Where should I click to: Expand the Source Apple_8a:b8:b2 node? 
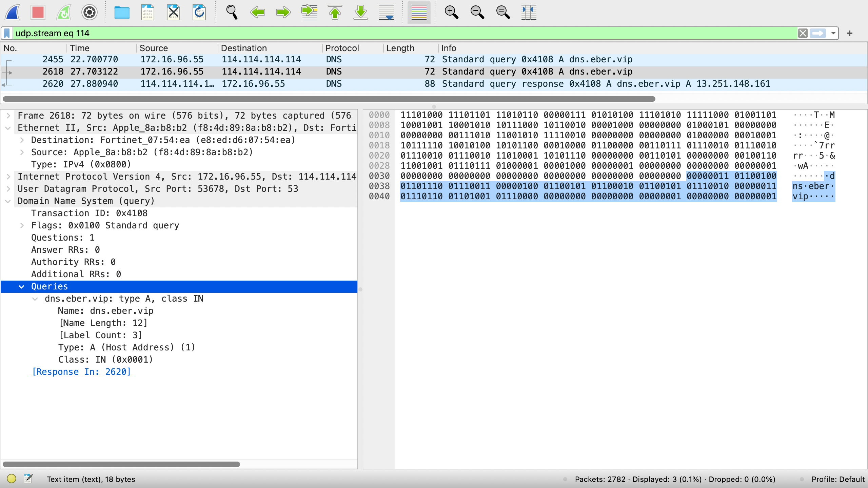pyautogui.click(x=22, y=152)
